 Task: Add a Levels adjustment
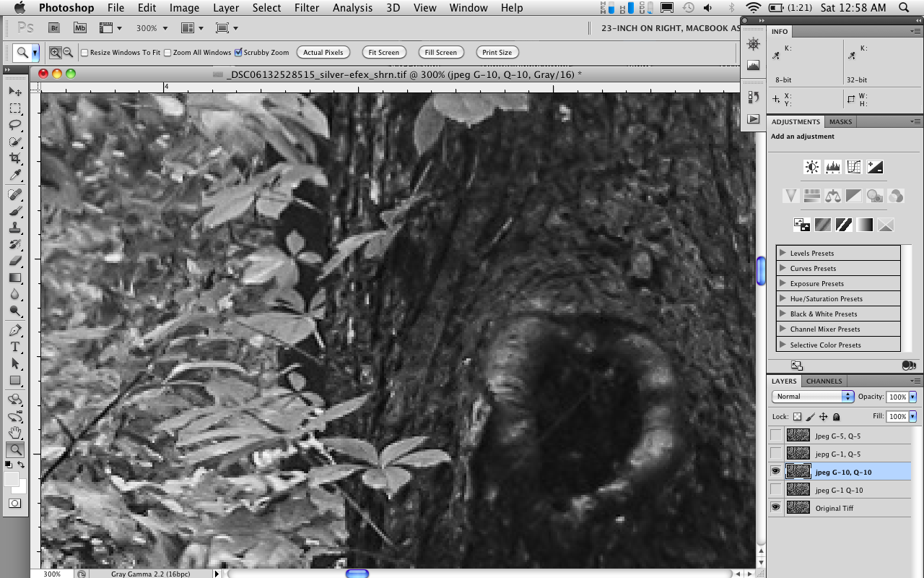point(833,167)
